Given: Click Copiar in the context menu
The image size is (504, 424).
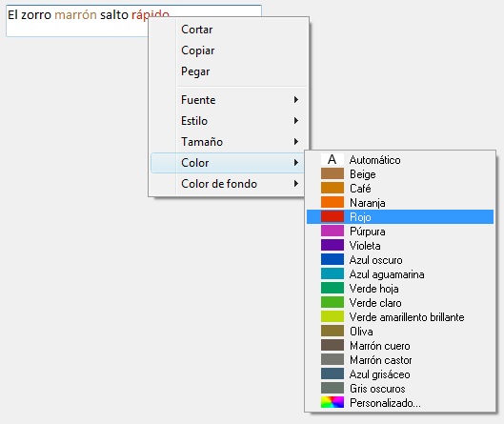Looking at the screenshot, I should coord(228,50).
